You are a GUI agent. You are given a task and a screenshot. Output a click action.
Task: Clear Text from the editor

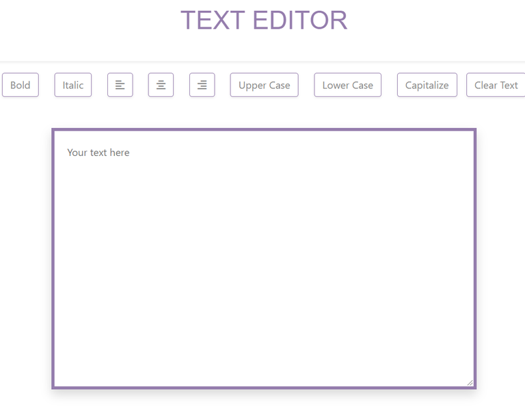pyautogui.click(x=496, y=85)
